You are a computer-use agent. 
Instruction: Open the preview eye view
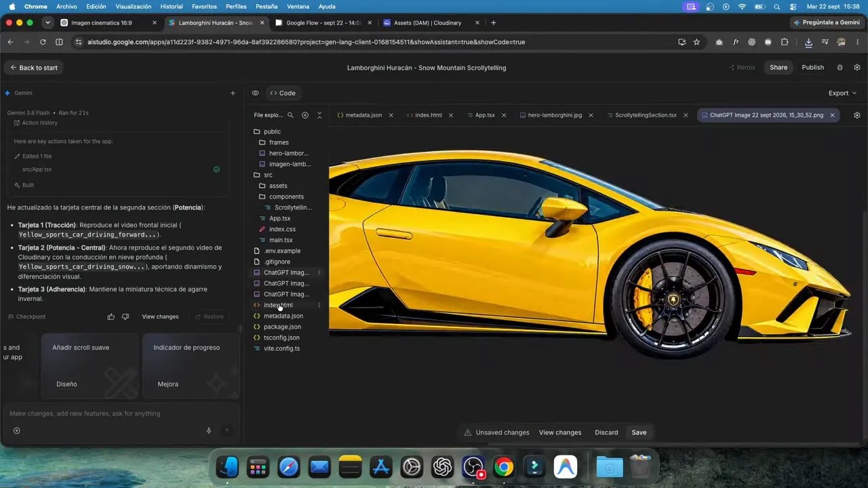point(255,93)
